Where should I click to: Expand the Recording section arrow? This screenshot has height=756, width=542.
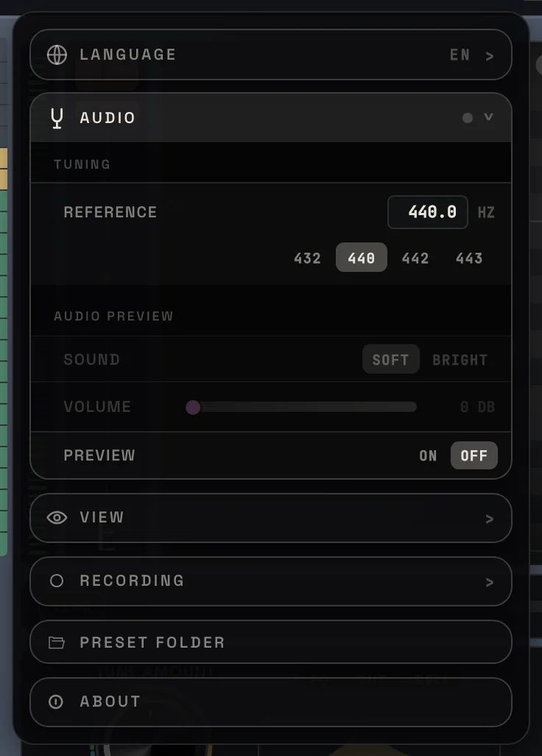(x=490, y=582)
